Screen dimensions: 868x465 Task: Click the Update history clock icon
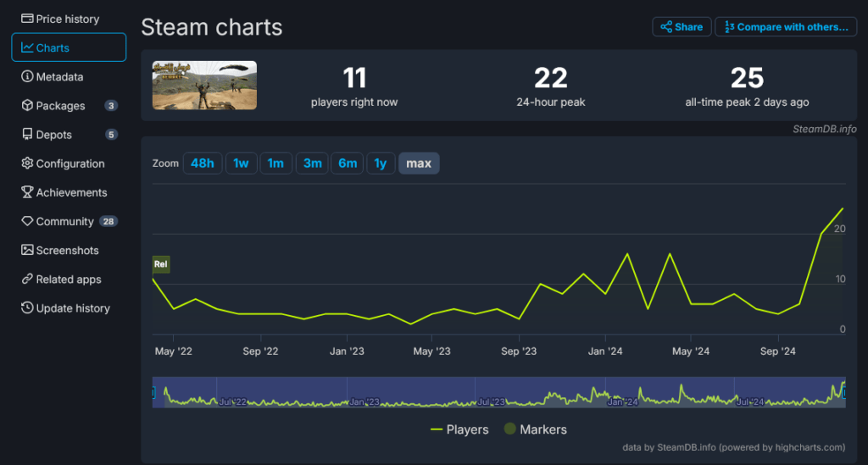click(x=27, y=307)
